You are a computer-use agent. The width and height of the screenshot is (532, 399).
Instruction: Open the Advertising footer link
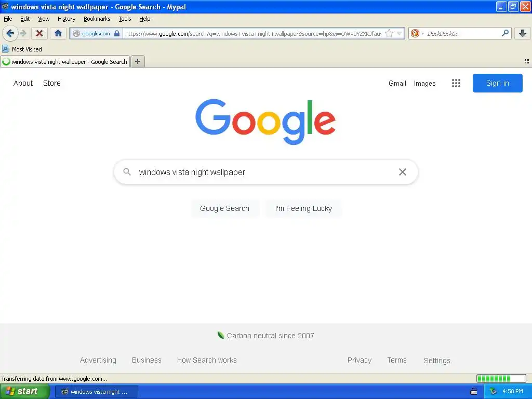98,360
